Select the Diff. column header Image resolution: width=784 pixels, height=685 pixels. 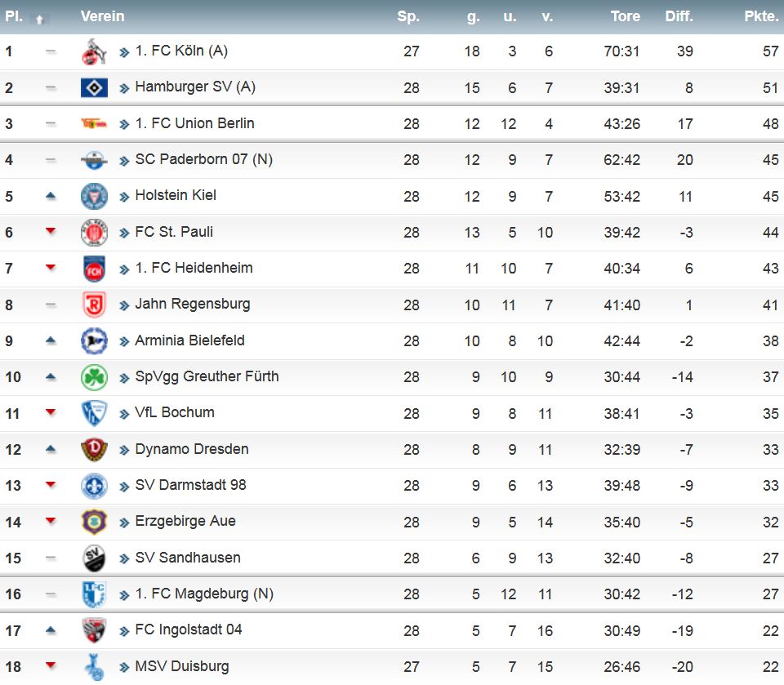[679, 16]
